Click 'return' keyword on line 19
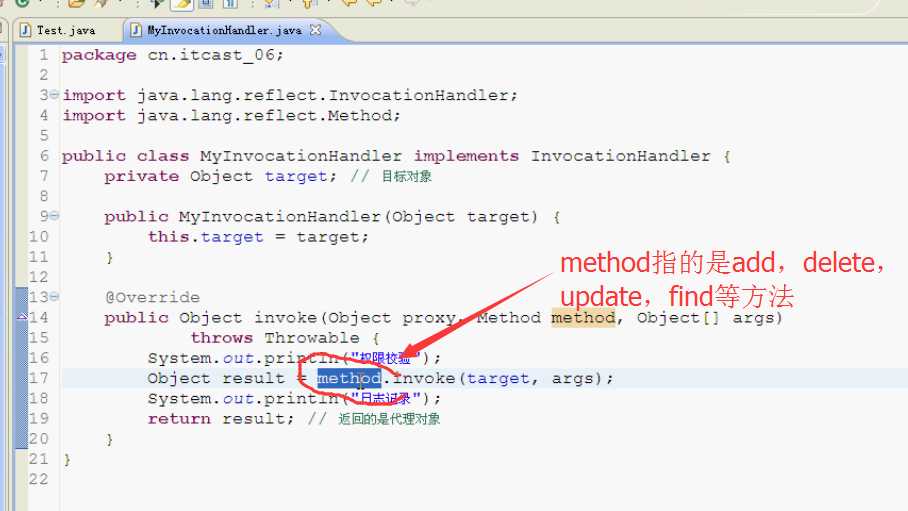This screenshot has height=511, width=908. pyautogui.click(x=179, y=419)
